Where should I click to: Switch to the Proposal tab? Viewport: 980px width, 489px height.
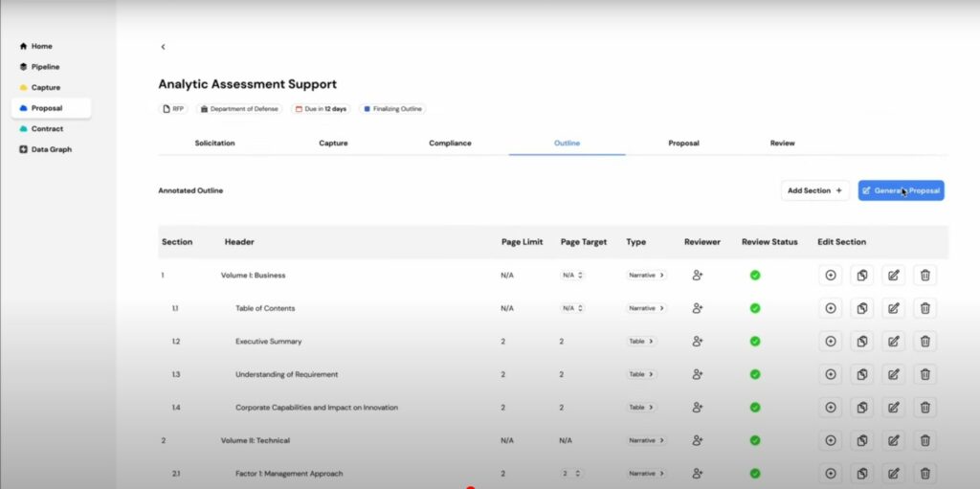pos(683,144)
